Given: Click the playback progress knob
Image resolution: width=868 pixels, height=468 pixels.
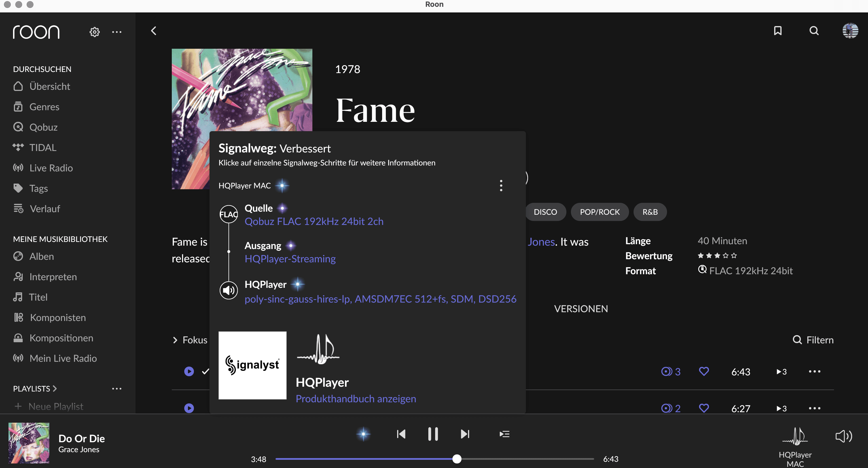Looking at the screenshot, I should (x=457, y=459).
